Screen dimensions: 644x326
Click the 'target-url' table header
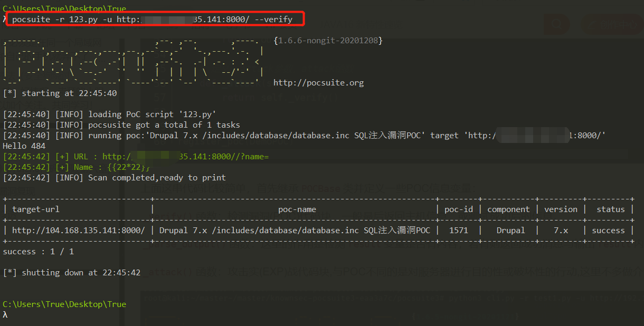[36, 209]
